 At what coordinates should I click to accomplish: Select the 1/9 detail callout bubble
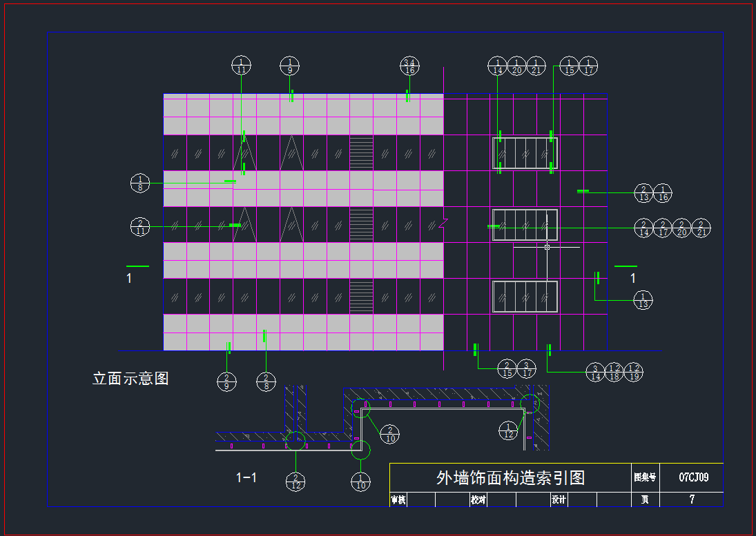point(290,66)
